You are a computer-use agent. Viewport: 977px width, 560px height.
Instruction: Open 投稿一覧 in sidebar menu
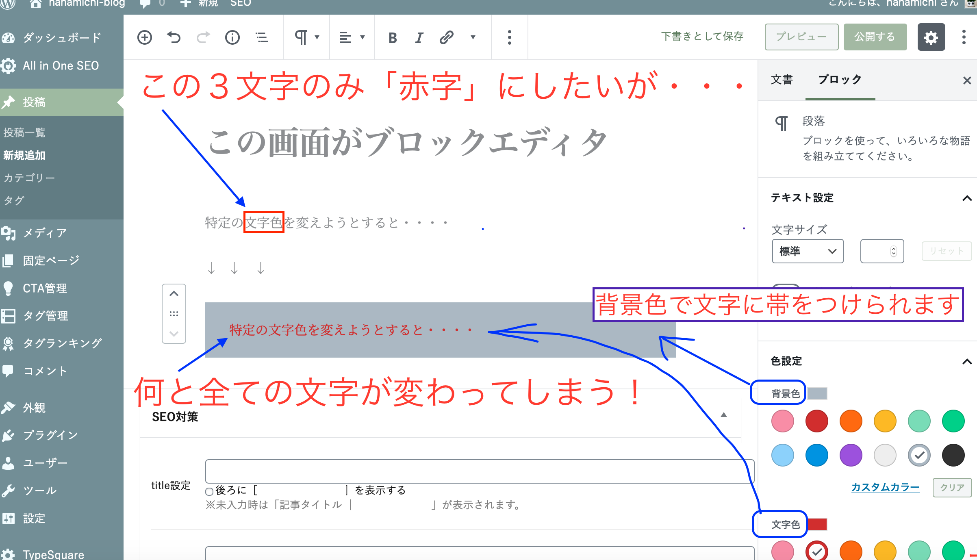click(24, 132)
